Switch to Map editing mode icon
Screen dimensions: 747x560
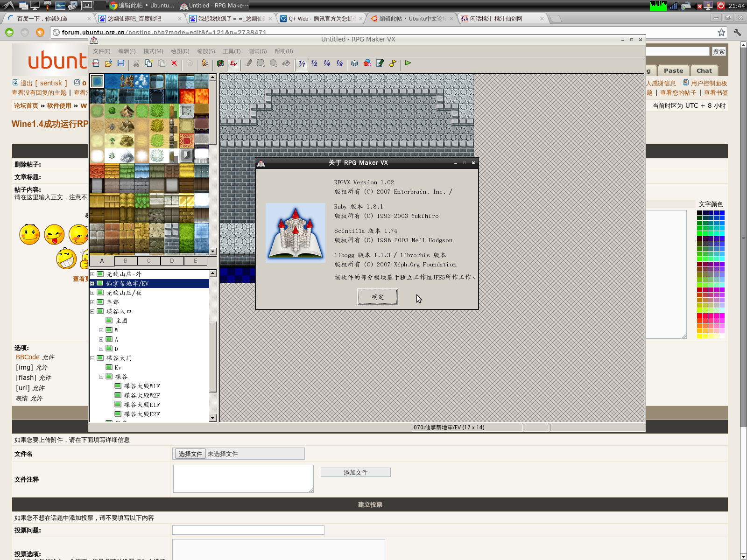(x=220, y=63)
